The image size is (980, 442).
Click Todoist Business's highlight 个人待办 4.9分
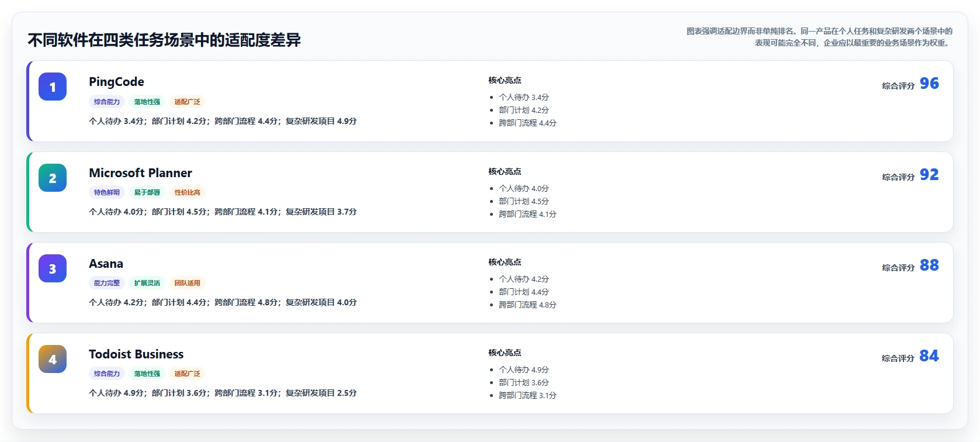coord(524,370)
